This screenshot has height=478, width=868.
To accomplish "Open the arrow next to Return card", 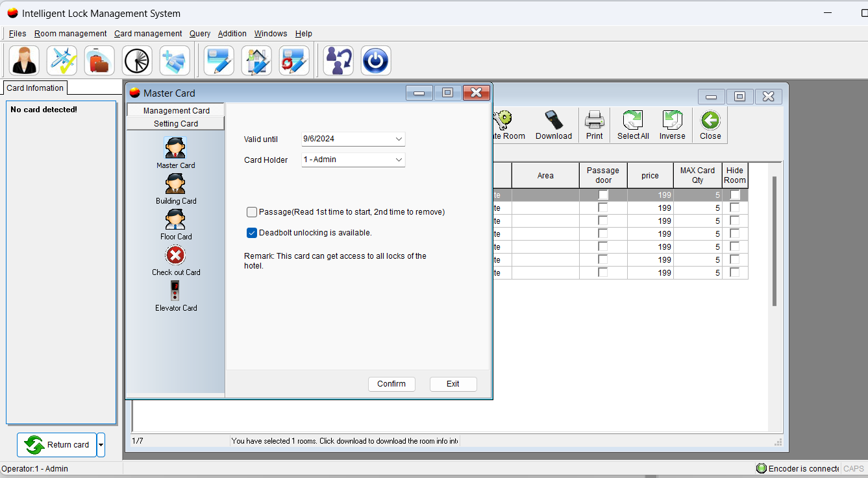I will [101, 445].
